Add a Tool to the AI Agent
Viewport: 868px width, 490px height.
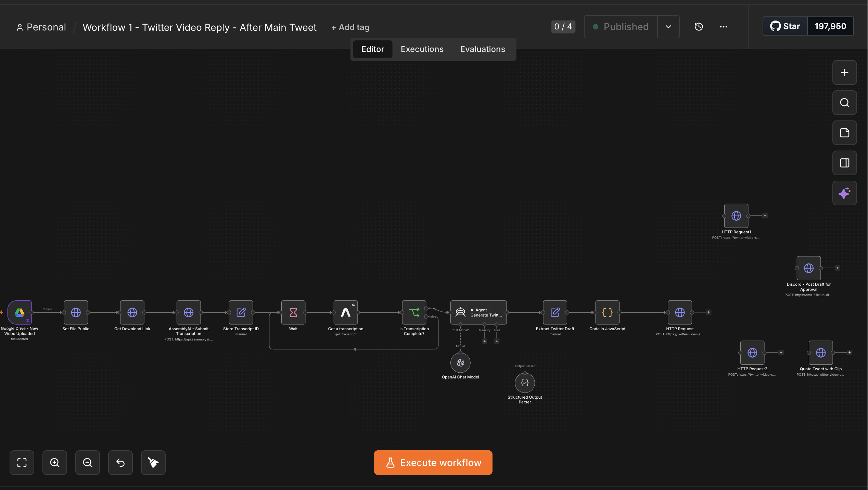click(x=497, y=341)
